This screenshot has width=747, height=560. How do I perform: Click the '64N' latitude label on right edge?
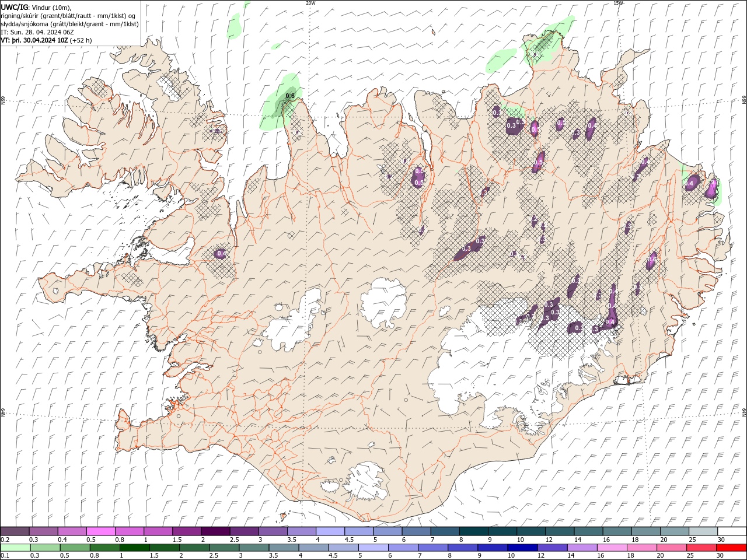point(744,412)
